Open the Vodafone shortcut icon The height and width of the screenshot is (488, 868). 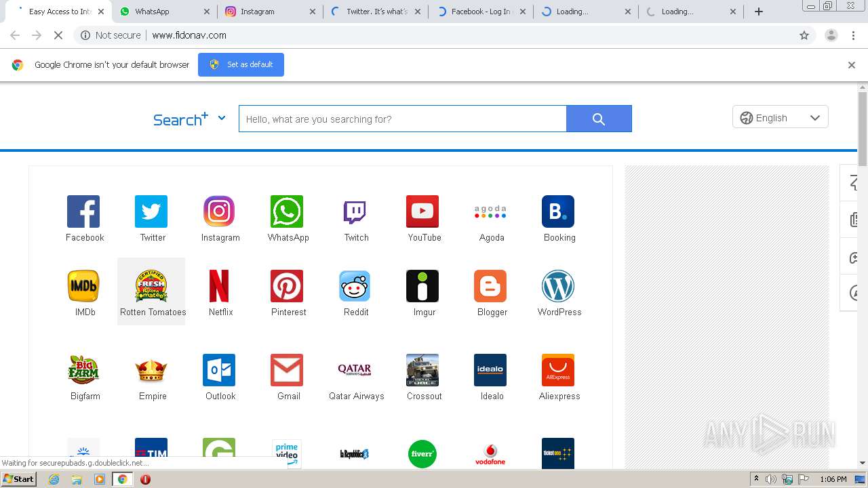point(490,453)
